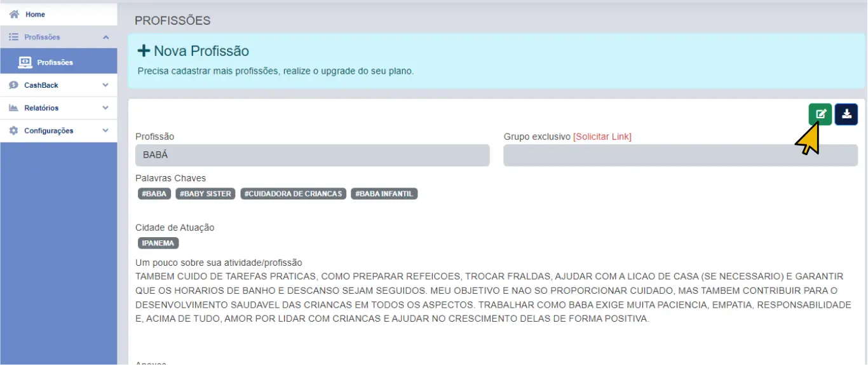Open the Relatórios menu label
Screen dimensions: 868x365
click(41, 108)
